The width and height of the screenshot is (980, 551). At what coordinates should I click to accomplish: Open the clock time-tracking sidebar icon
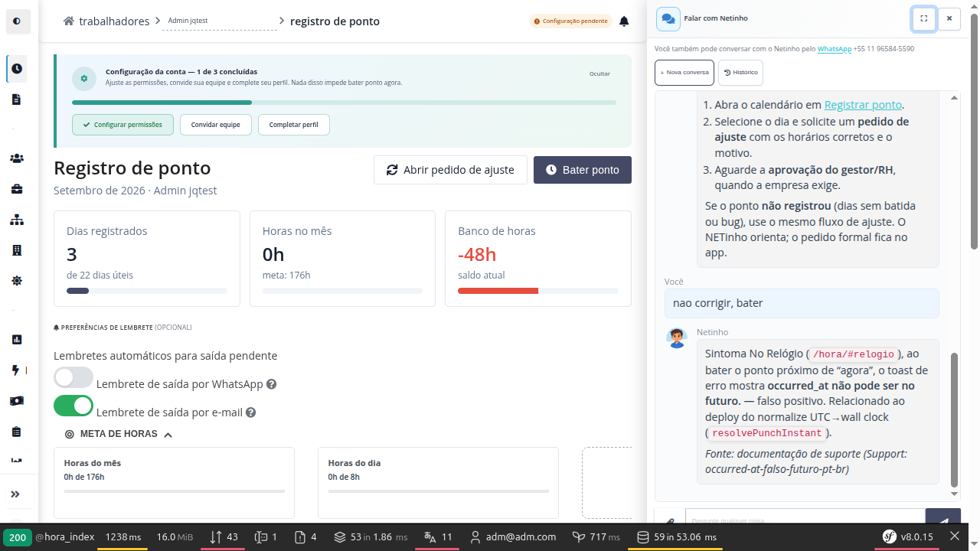pyautogui.click(x=17, y=69)
